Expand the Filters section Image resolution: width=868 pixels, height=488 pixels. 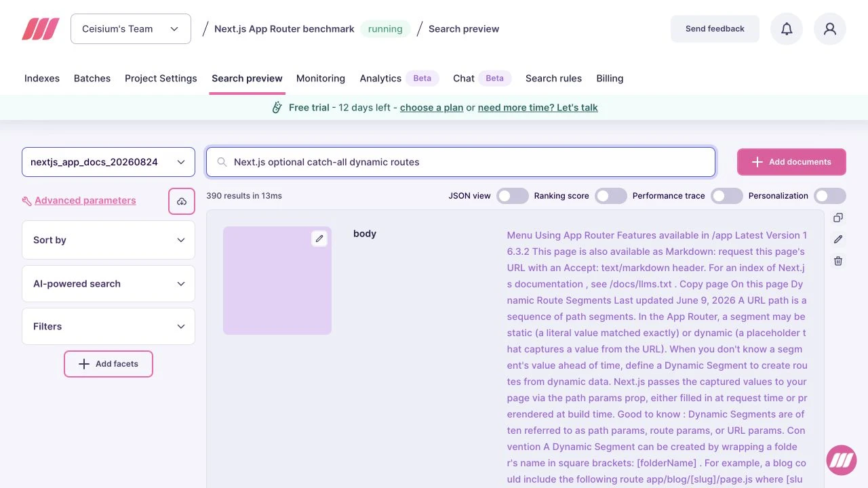pyautogui.click(x=108, y=326)
